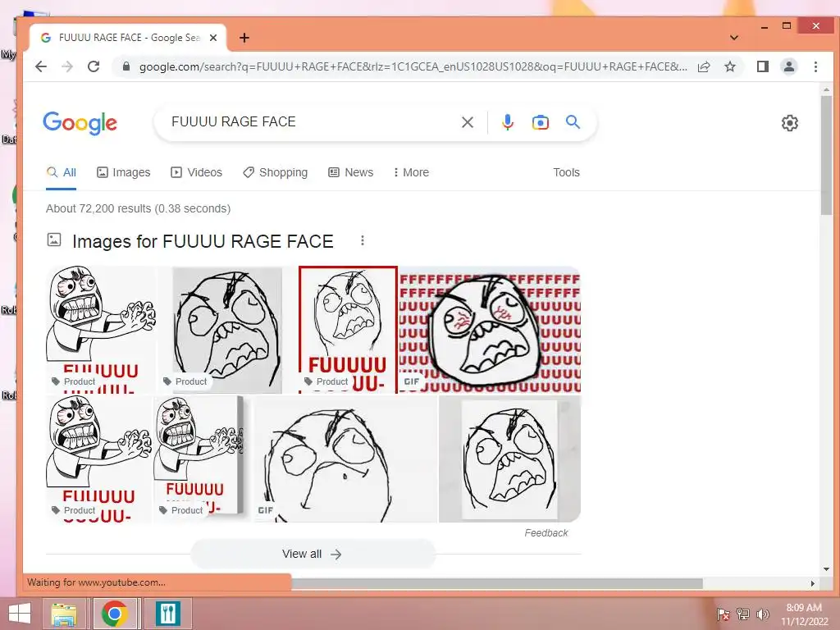Click the scroll down arrow on page
This screenshot has height=630, width=840.
826,569
